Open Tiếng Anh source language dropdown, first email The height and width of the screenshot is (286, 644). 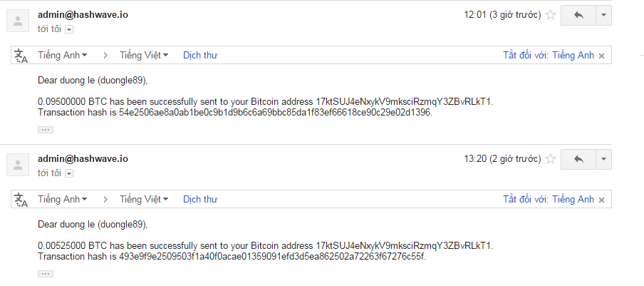pos(63,55)
